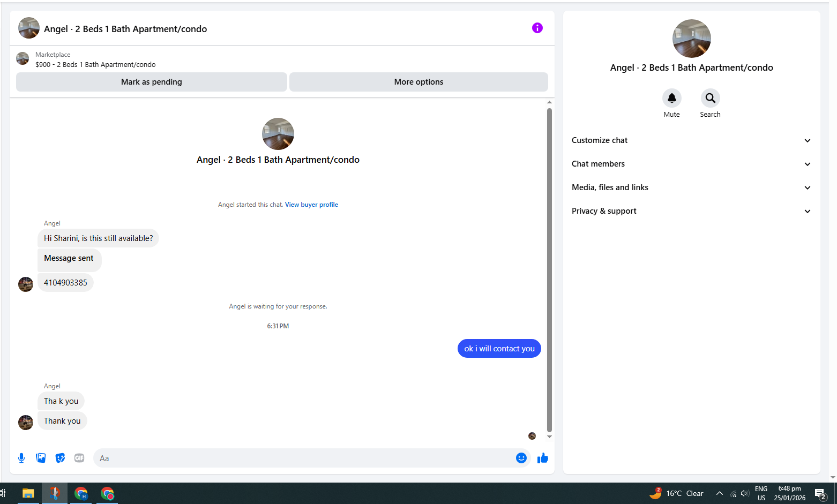Screen dimensions: 837x504
Task: Expand Media, files and links section
Action: [691, 187]
